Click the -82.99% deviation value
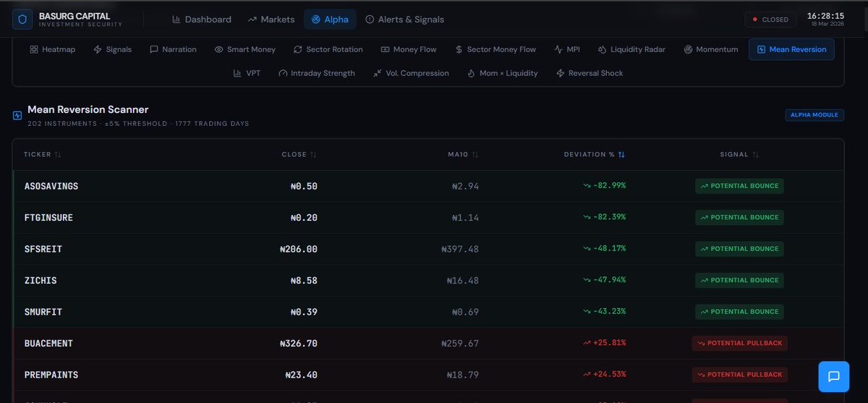The image size is (868, 403). tap(605, 186)
